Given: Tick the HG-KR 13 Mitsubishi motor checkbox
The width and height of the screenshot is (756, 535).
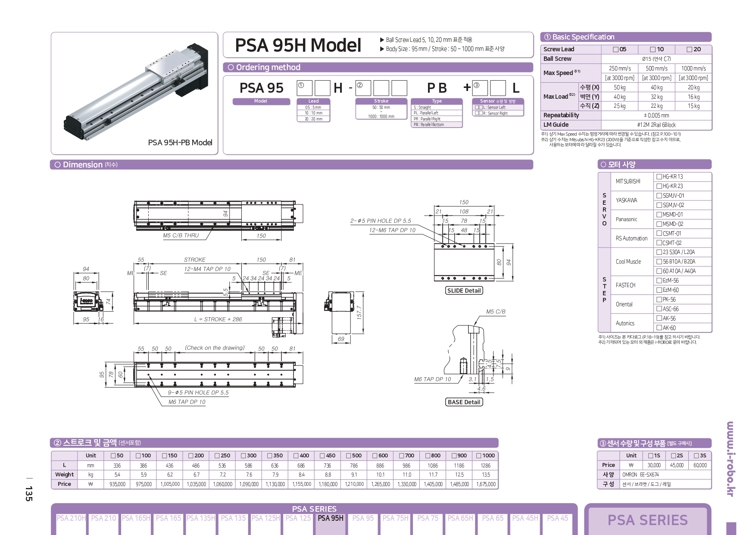Looking at the screenshot, I should click(x=659, y=176).
